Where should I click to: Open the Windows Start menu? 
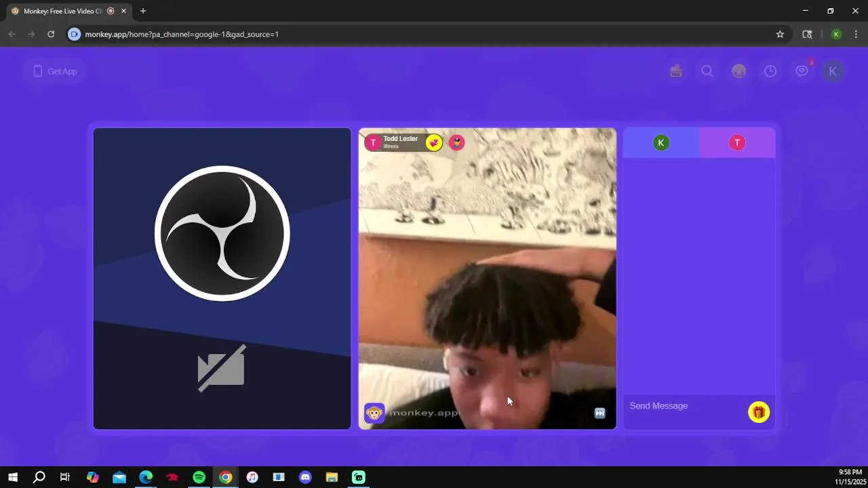(12, 477)
